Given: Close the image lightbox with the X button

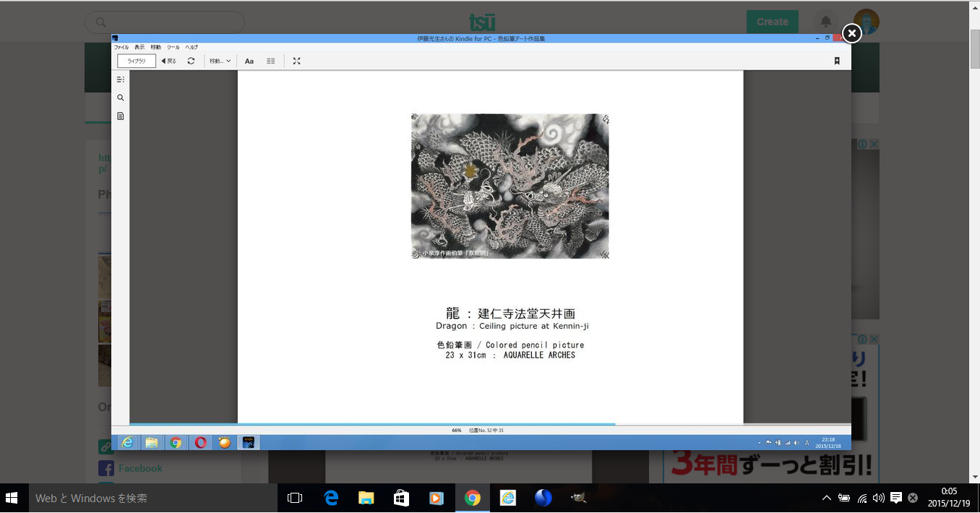Looking at the screenshot, I should coord(852,33).
